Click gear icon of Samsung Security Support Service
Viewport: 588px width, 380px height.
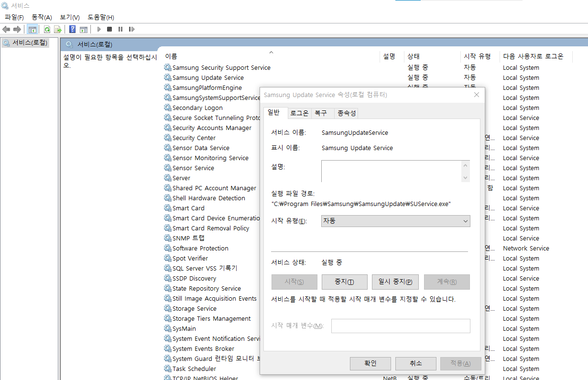168,67
